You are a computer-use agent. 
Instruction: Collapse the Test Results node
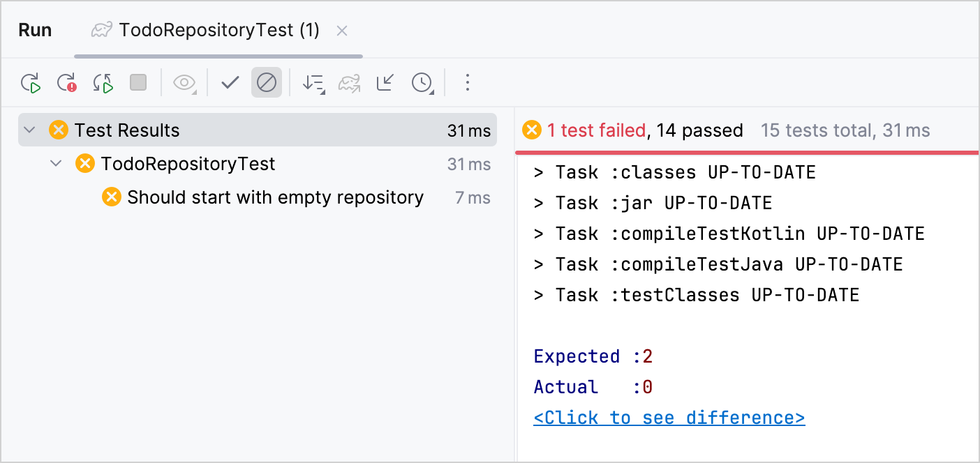tap(29, 130)
